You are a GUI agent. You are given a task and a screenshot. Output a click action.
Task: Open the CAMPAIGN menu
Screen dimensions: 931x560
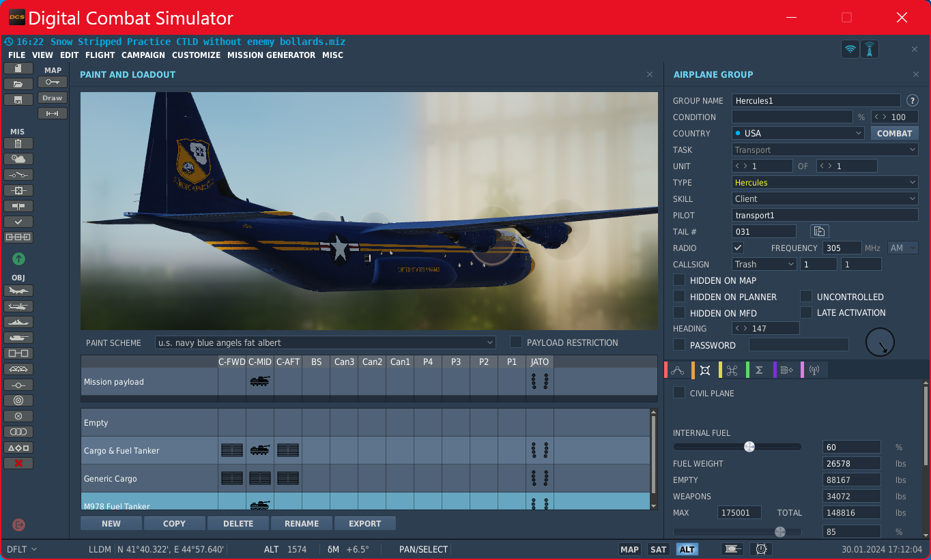tap(143, 55)
